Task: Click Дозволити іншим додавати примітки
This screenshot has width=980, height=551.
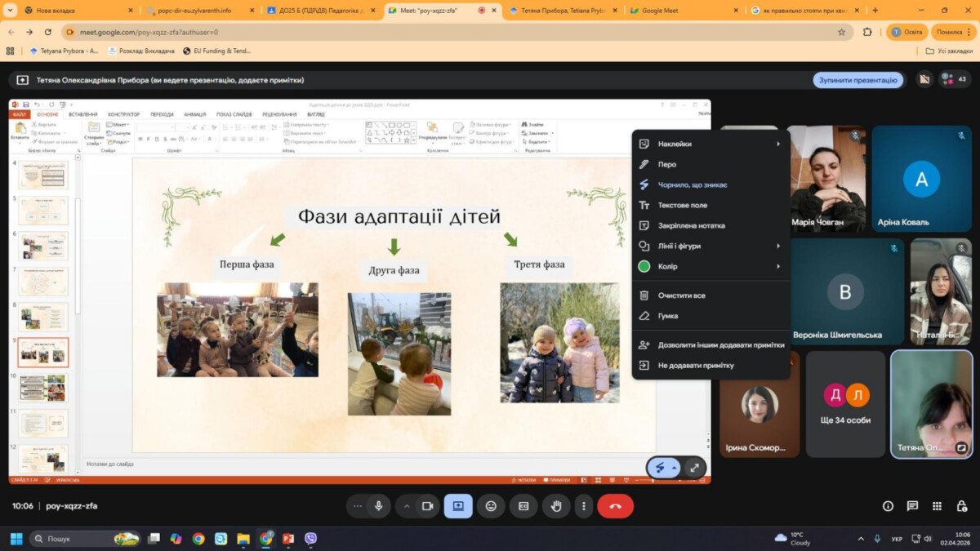Action: pyautogui.click(x=720, y=345)
